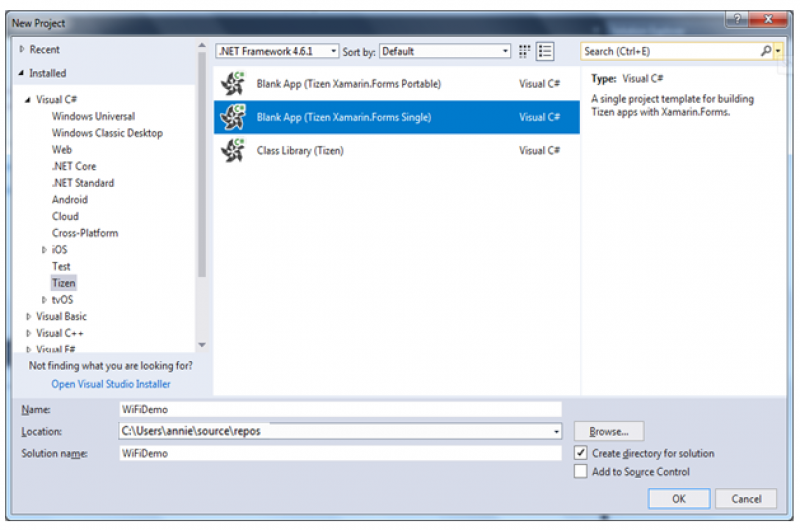Expand the Recent templates section
Image resolution: width=800 pixels, height=530 pixels.
(x=22, y=49)
